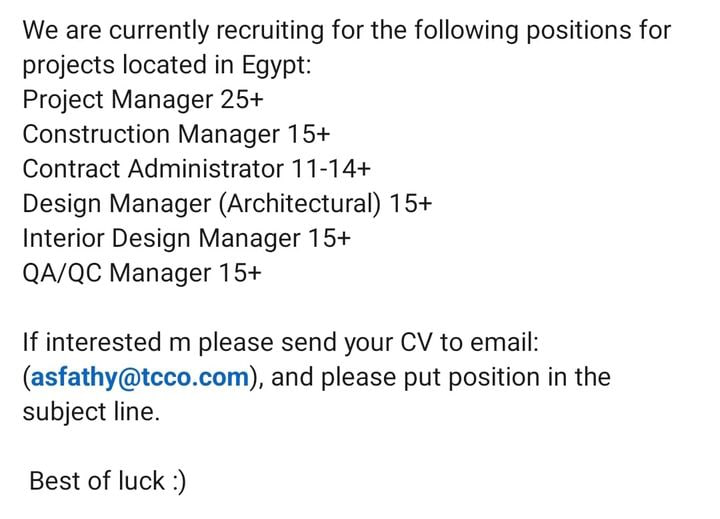Screen dimensions: 720x519
Task: Select the QA/QC Manager 15+ line
Action: tap(142, 273)
